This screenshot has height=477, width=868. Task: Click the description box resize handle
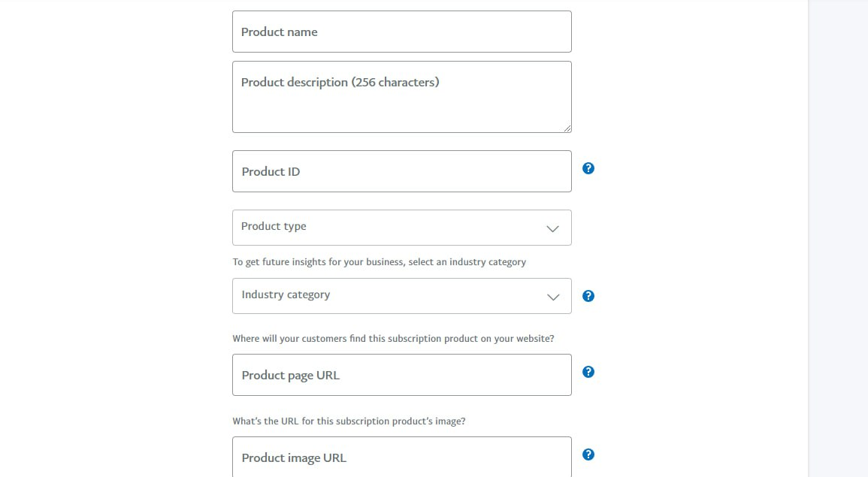pyautogui.click(x=567, y=128)
